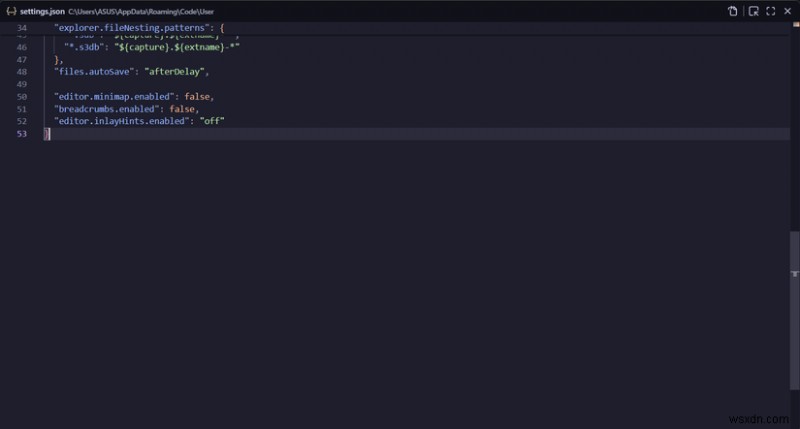Viewport: 800px width, 429px height.
Task: Click the "afterDelay" value
Action: click(174, 72)
